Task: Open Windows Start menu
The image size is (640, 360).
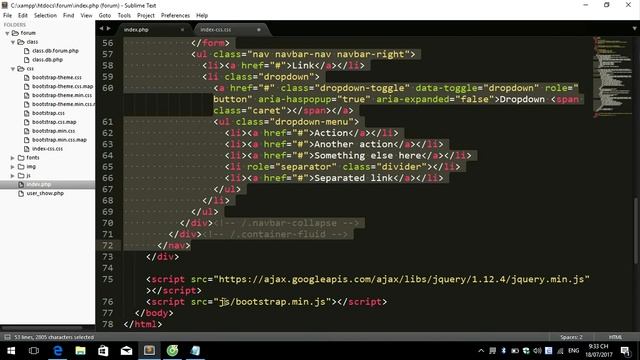Action: 11,351
